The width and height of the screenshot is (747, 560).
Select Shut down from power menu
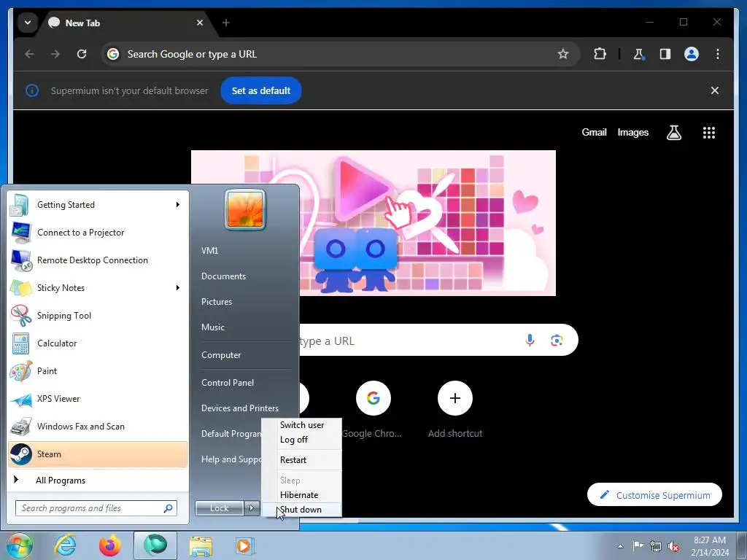[301, 510]
